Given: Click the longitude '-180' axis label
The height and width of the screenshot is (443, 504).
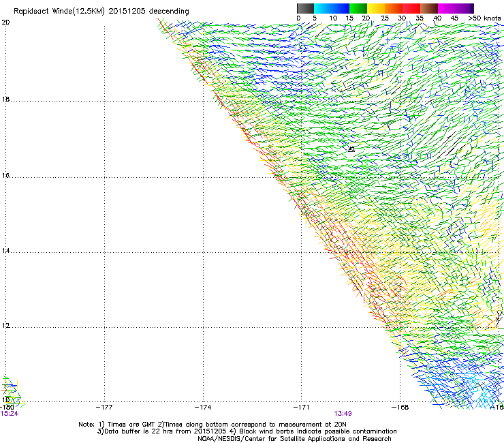Looking at the screenshot, I should 7,408.
